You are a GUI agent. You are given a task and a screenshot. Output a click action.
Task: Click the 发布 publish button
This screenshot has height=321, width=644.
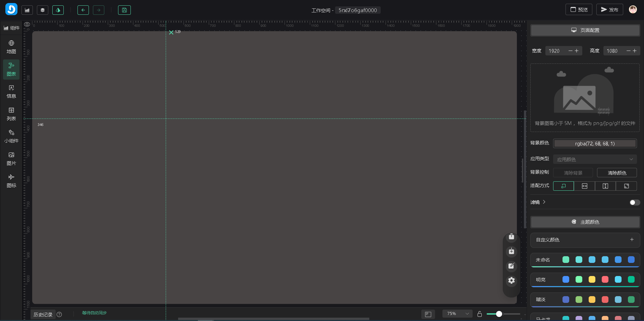609,10
